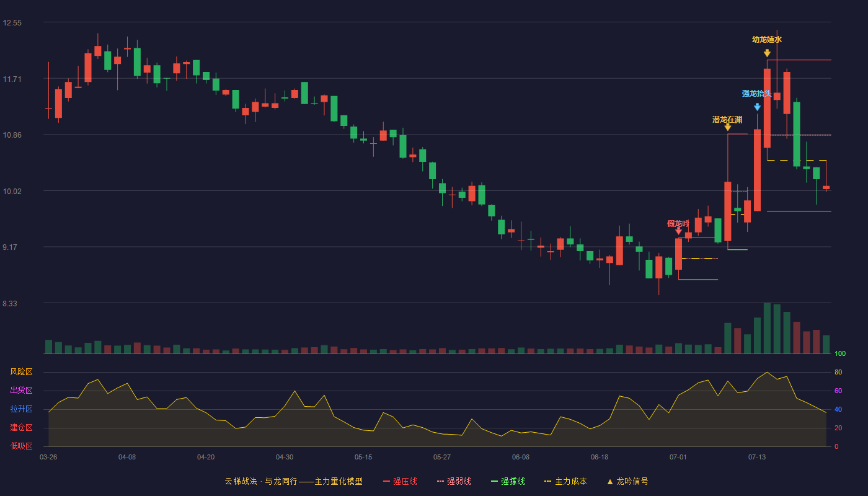Click the blue arrow under 强龙抬头
This screenshot has width=868, height=496.
[757, 107]
